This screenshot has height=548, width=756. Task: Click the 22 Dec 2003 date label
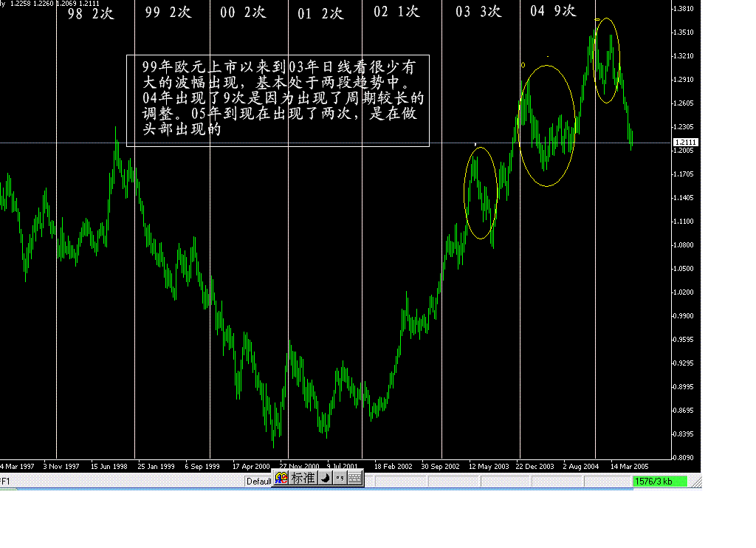(x=535, y=467)
